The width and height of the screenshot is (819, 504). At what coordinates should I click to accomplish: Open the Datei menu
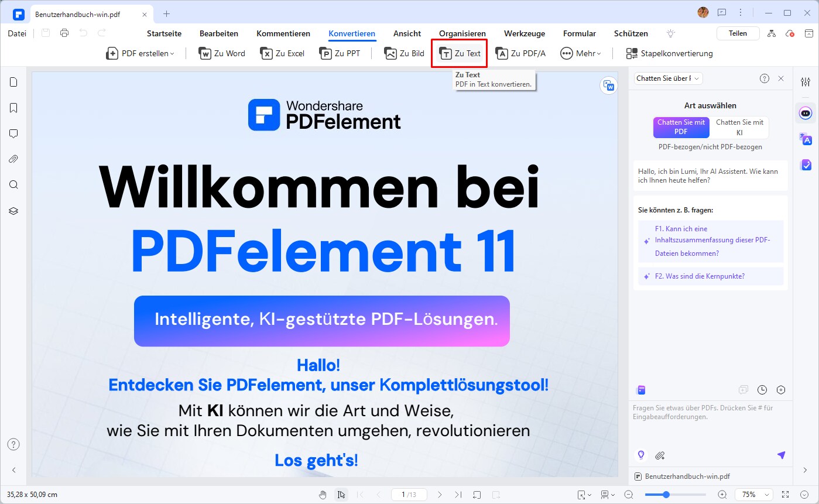[17, 33]
